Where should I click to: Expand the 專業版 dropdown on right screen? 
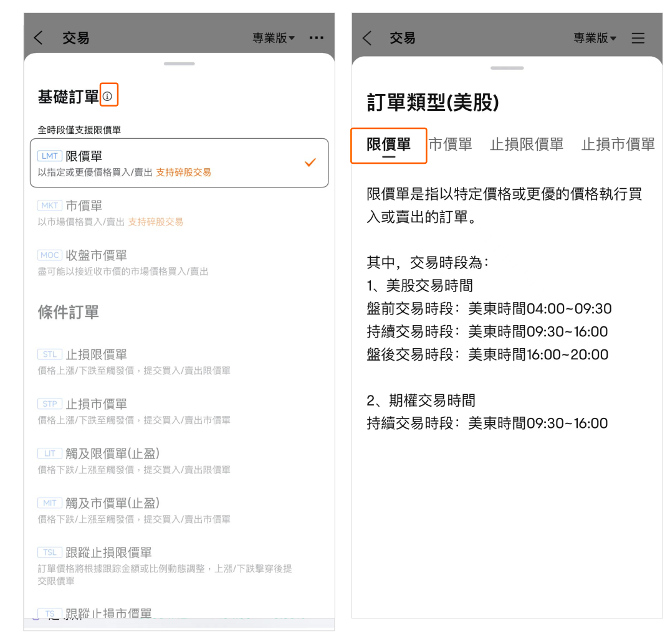tap(595, 38)
